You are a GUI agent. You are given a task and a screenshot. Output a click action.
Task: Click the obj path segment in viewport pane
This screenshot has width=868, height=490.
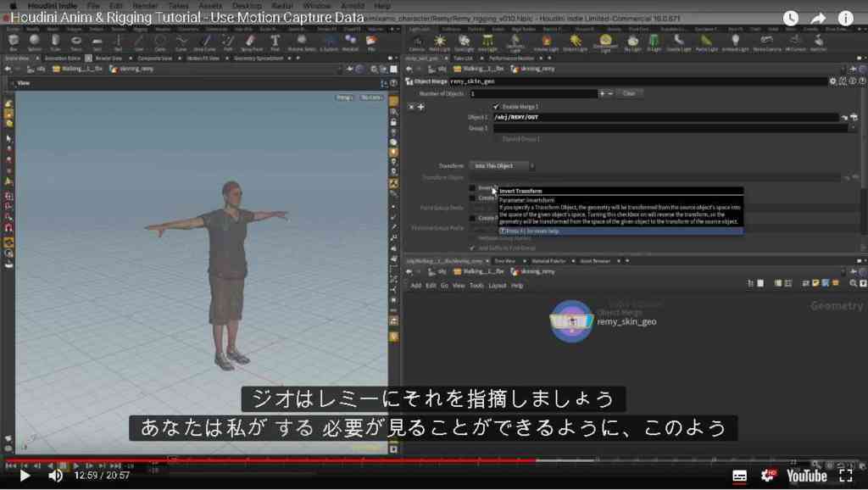click(36, 70)
